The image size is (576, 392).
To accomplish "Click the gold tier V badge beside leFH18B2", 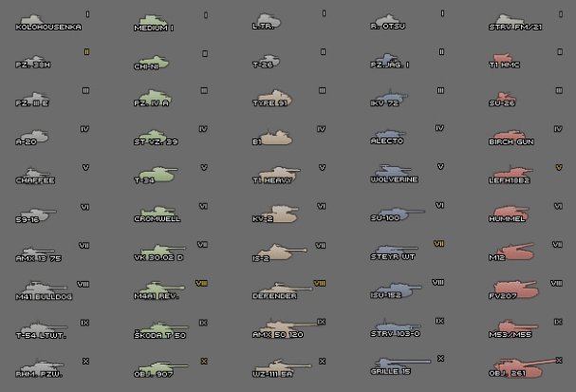I will click(559, 168).
